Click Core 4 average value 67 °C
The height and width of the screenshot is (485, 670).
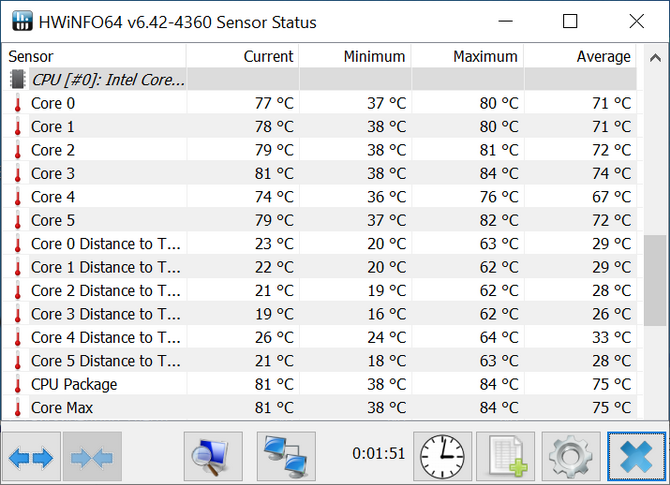tap(611, 197)
